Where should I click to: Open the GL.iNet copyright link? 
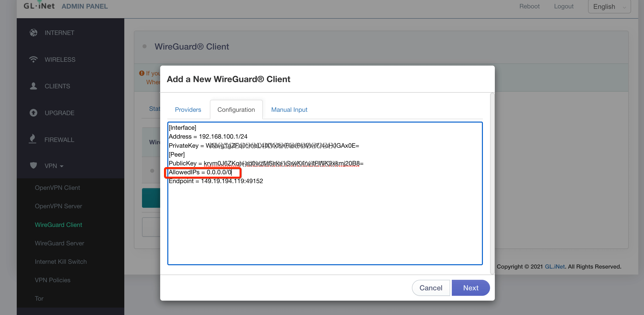[555, 266]
